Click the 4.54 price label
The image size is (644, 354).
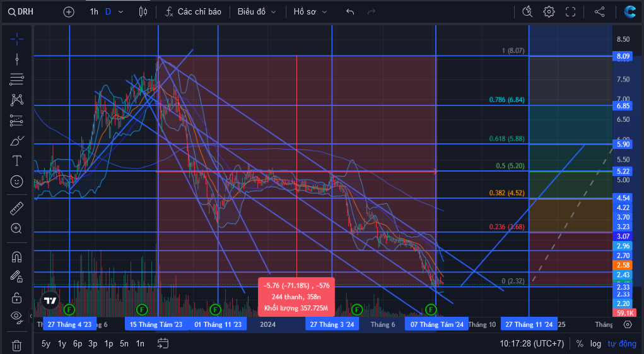tap(623, 198)
